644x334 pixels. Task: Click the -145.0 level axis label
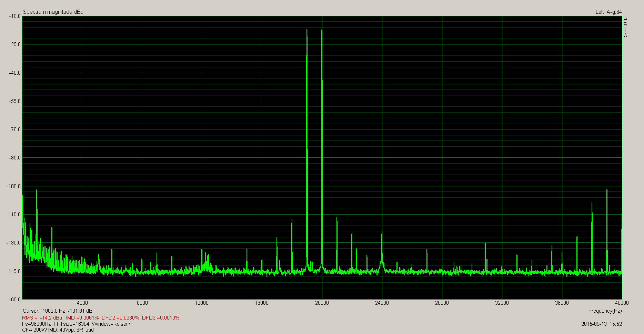click(x=13, y=271)
